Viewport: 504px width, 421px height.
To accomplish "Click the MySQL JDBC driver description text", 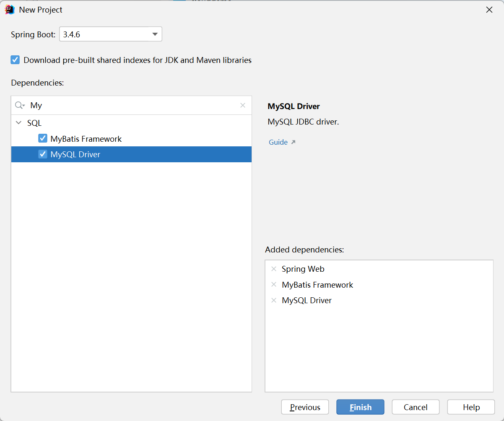I will pyautogui.click(x=303, y=122).
